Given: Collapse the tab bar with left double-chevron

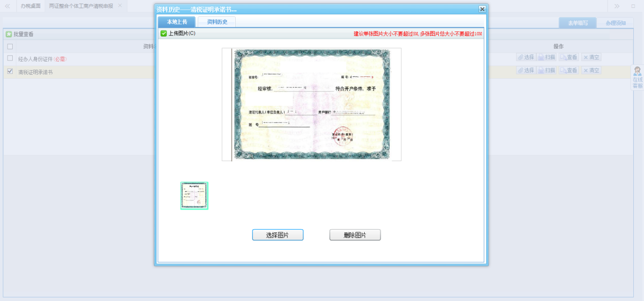Looking at the screenshot, I should click(x=6, y=6).
